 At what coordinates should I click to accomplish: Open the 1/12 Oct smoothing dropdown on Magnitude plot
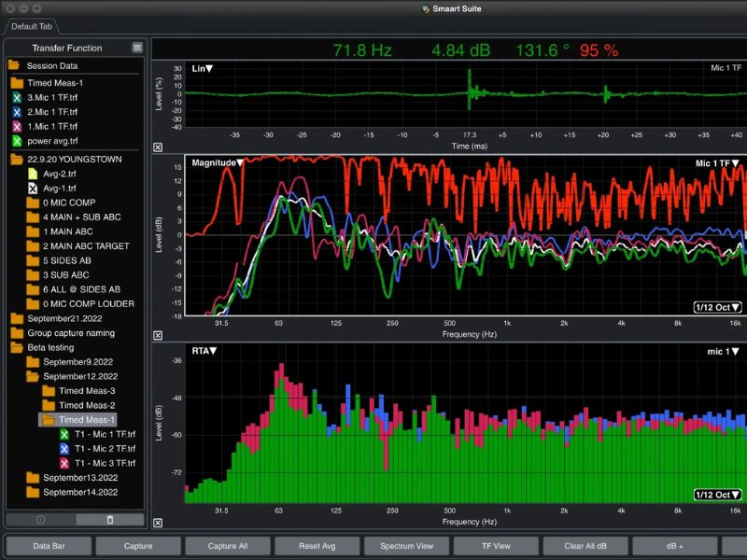point(717,306)
